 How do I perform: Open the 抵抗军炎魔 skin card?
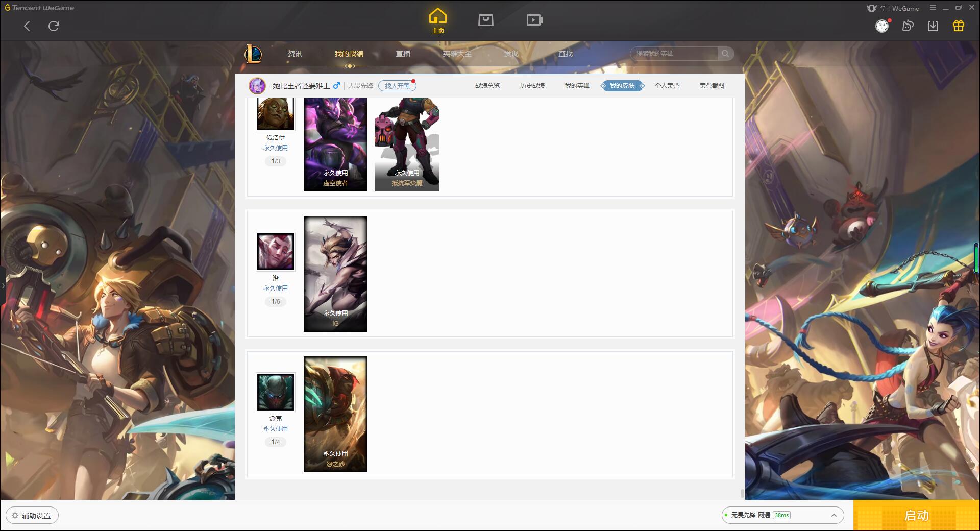[407, 144]
